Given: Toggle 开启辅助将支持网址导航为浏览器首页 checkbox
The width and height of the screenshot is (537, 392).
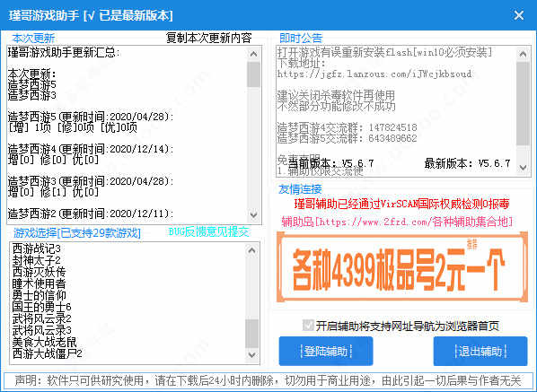Looking at the screenshot, I should coord(308,326).
